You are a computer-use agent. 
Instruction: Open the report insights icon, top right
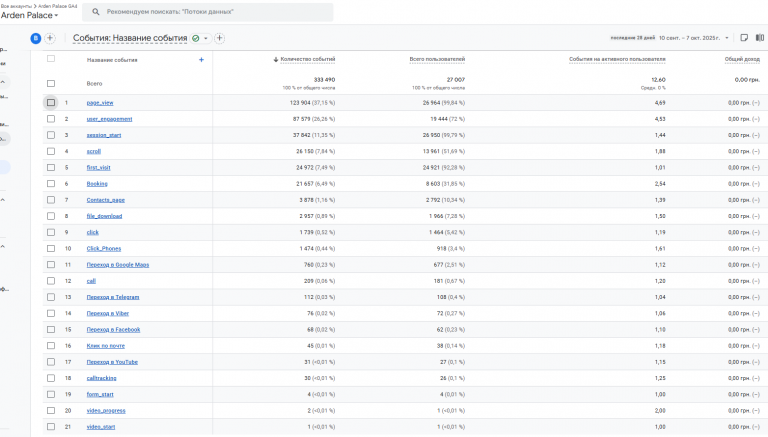[744, 38]
